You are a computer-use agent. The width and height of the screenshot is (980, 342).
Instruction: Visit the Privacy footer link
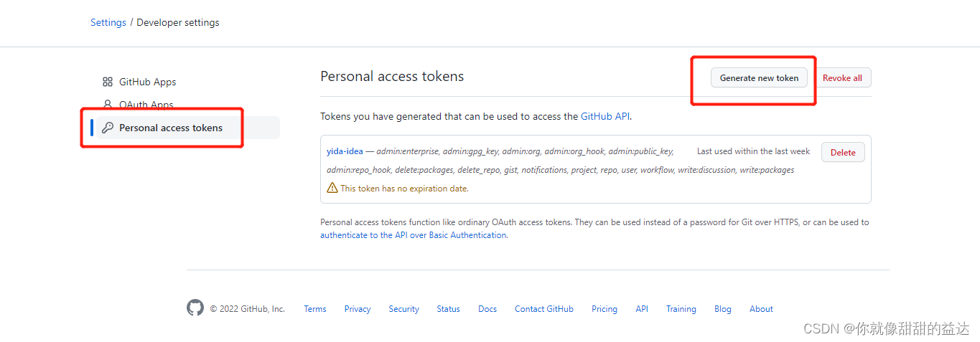tap(358, 309)
